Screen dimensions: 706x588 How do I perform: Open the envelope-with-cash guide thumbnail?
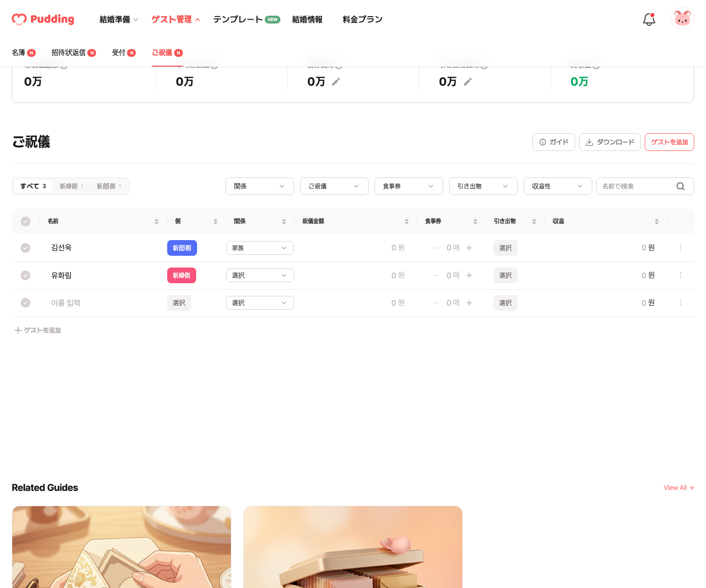[122, 547]
